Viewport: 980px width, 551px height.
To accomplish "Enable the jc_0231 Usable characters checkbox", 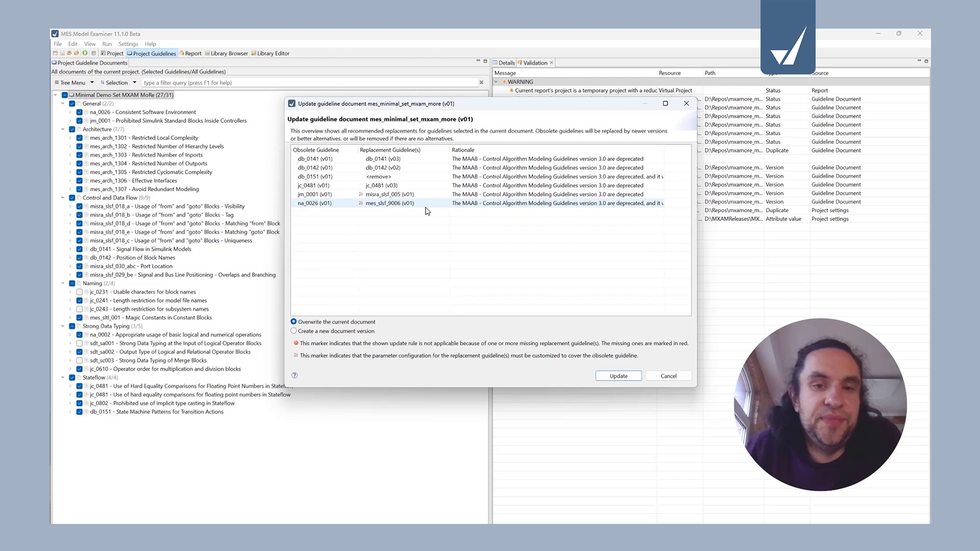I will 80,292.
